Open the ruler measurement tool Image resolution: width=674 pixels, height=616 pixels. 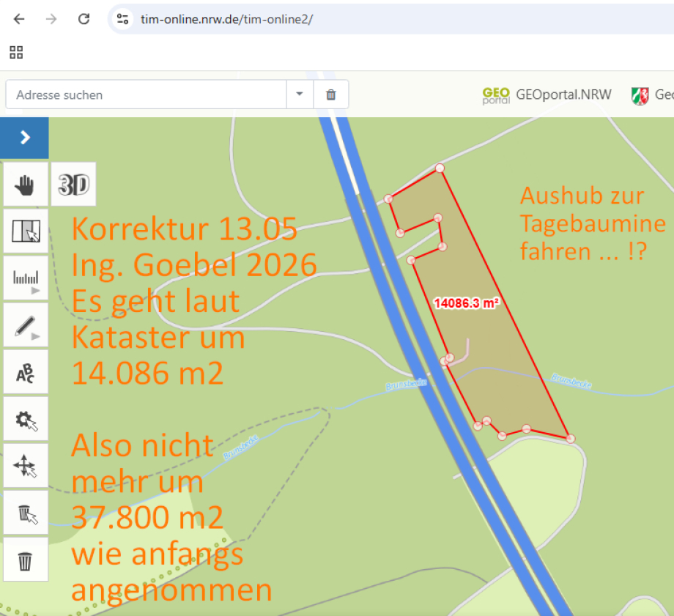[26, 278]
